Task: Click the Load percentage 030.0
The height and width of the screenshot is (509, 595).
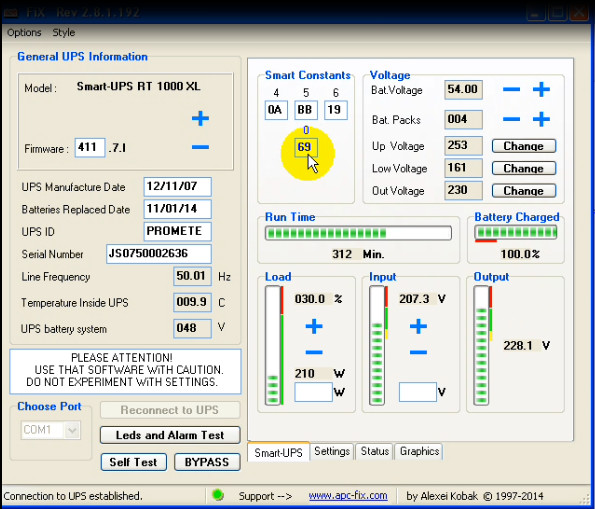Action: pyautogui.click(x=310, y=299)
